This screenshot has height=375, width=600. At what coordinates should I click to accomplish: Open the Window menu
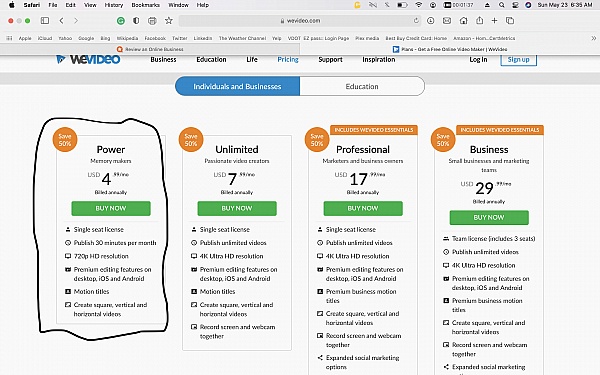(x=178, y=5)
